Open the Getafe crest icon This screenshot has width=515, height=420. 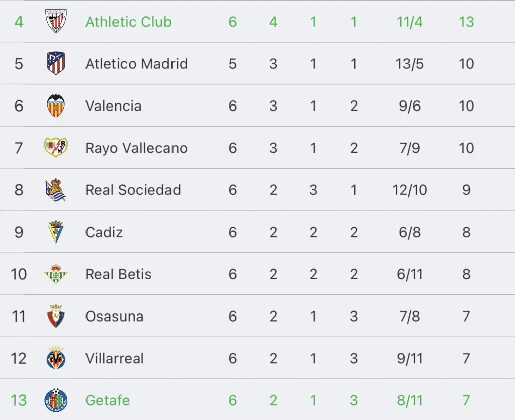pos(56,400)
